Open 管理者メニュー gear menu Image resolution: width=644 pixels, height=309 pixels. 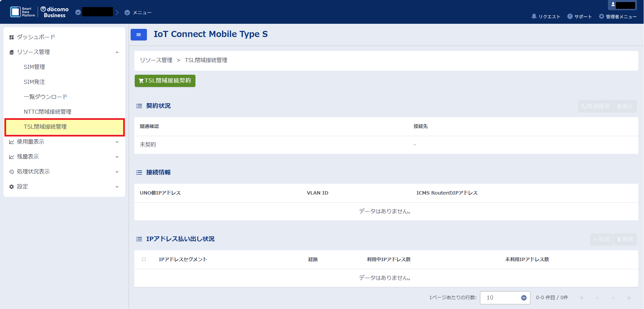pyautogui.click(x=618, y=16)
